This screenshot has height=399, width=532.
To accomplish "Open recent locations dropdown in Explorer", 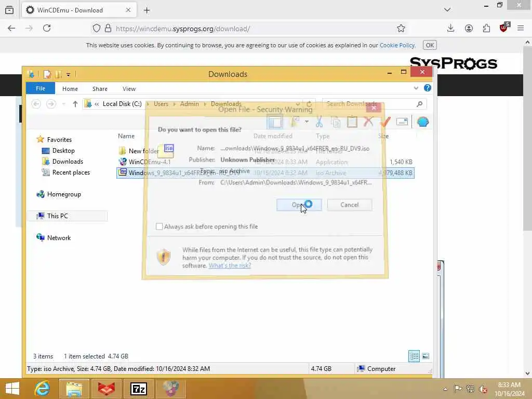I will coord(63,104).
